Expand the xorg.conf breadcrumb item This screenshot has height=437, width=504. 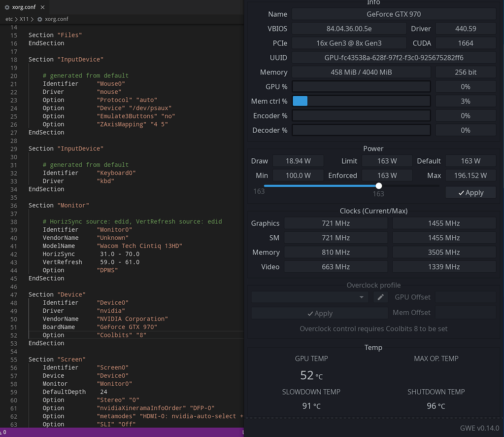click(x=56, y=19)
